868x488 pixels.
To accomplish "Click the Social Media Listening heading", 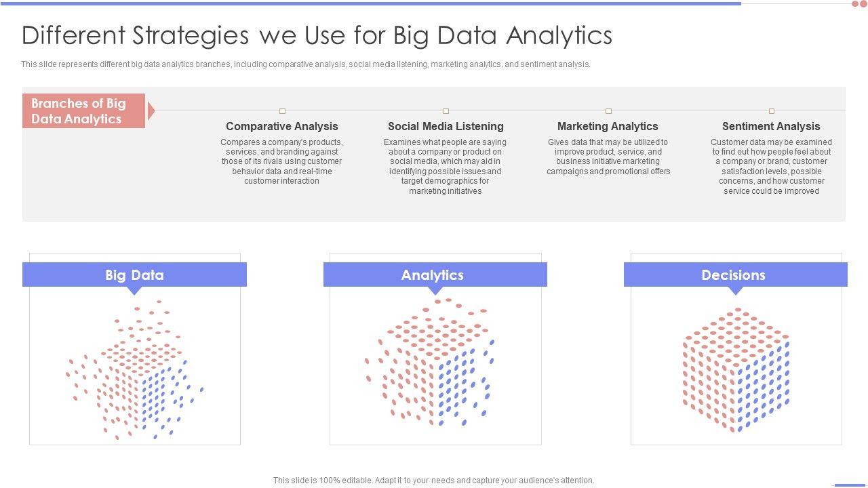I will (446, 126).
